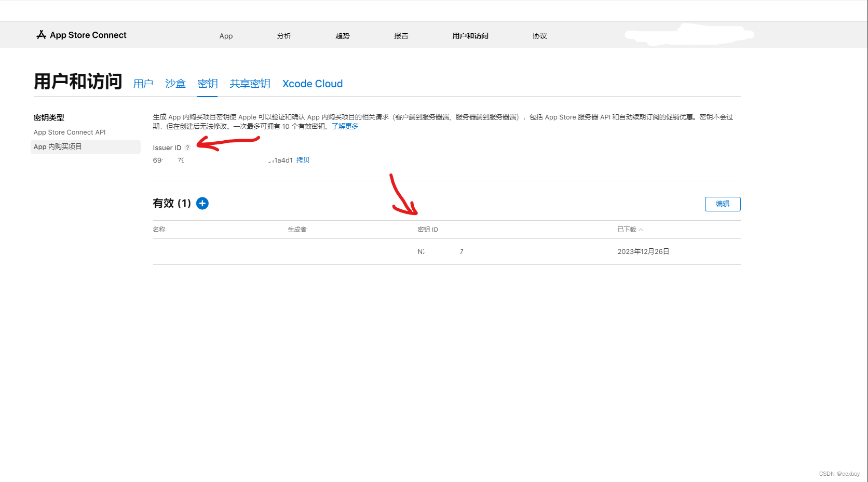Select App 内购买项目 key type

point(86,147)
